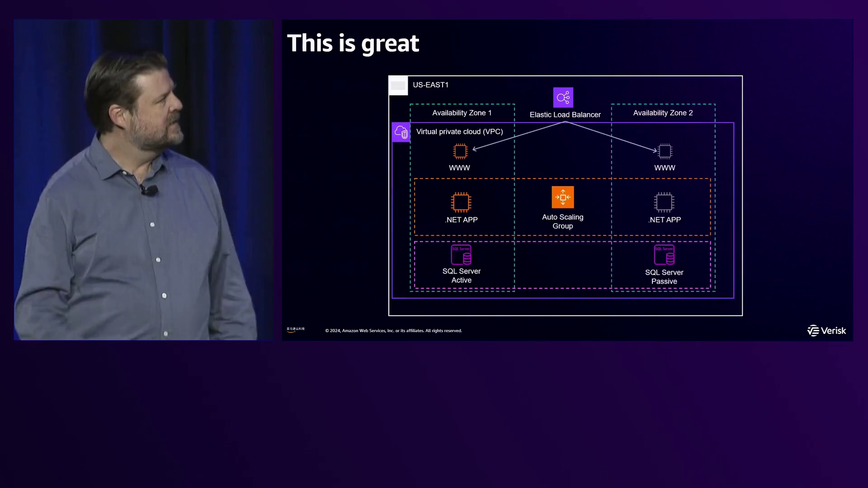This screenshot has width=868, height=488.
Task: Click the 'This is great' slide title
Action: [353, 43]
